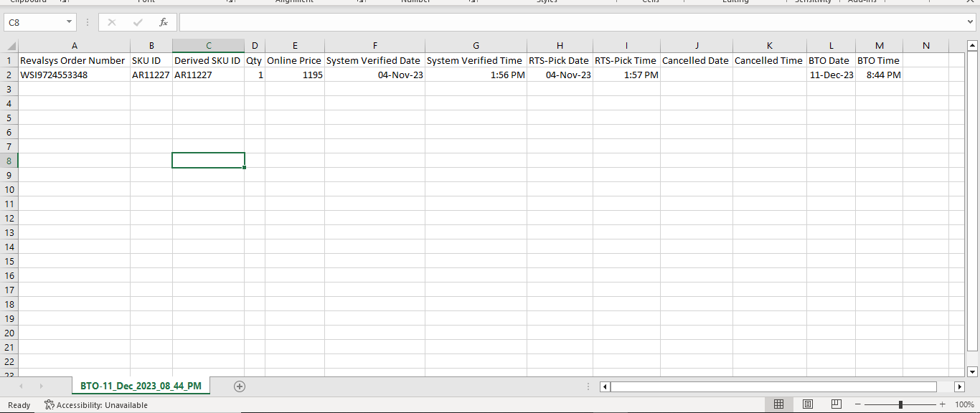Click the Cancel entry X icon

[112, 22]
